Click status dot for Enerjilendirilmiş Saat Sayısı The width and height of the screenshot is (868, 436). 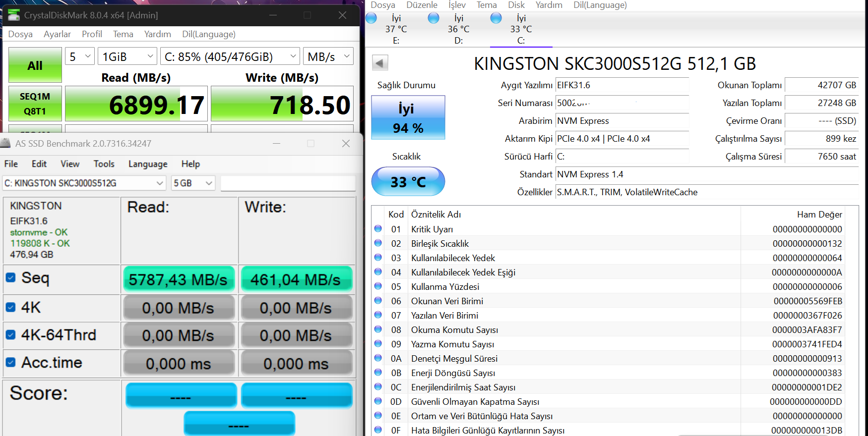tap(378, 387)
